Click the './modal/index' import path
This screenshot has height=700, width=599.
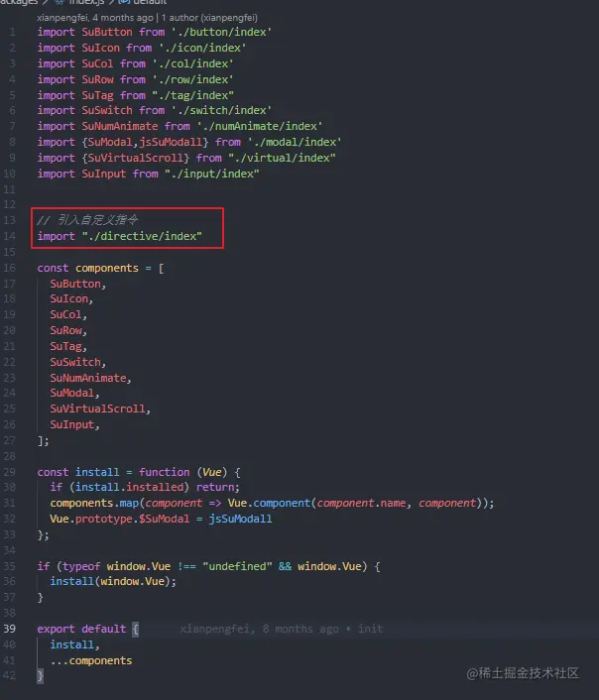(x=295, y=142)
